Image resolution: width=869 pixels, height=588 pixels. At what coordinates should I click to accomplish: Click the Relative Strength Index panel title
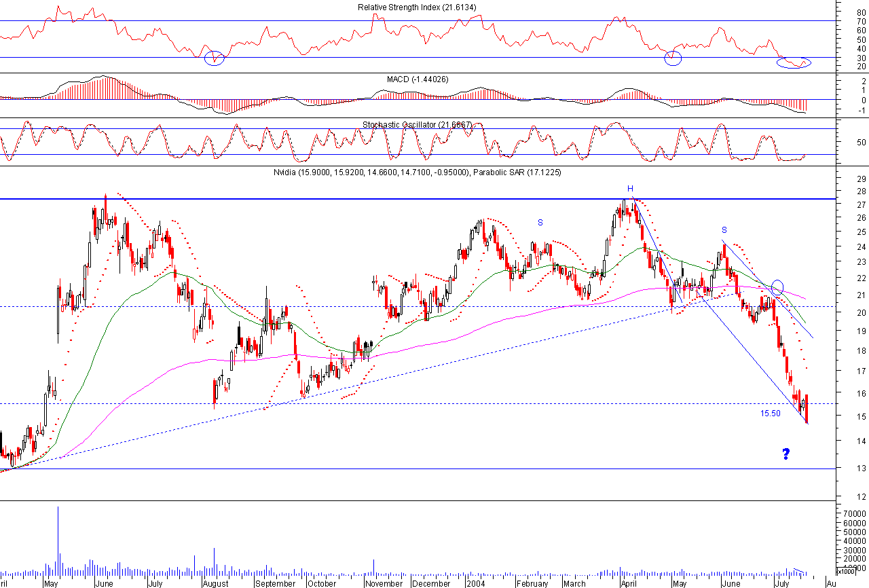(x=417, y=7)
